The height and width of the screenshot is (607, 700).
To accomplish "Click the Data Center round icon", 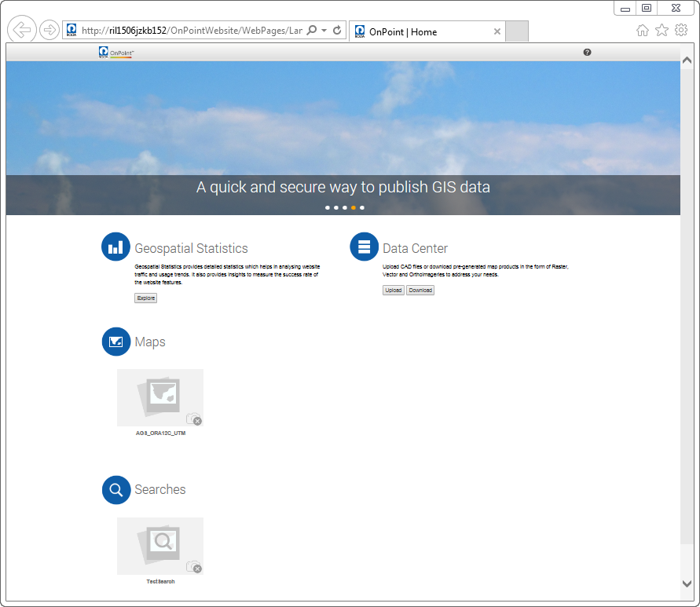I will pyautogui.click(x=364, y=247).
